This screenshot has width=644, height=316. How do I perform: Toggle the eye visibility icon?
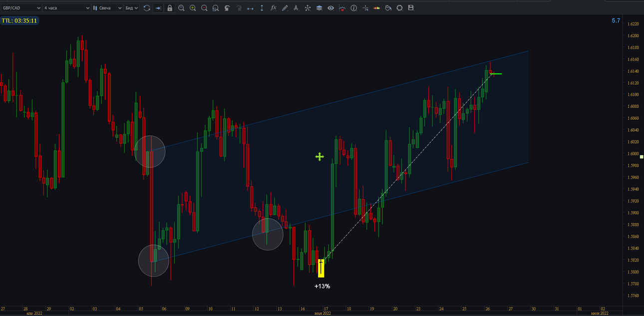click(x=330, y=8)
